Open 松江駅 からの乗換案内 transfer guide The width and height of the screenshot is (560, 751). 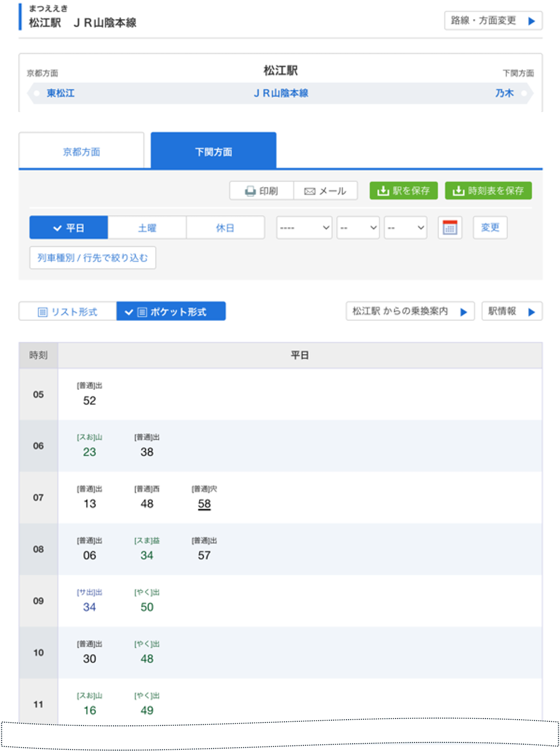(x=410, y=311)
